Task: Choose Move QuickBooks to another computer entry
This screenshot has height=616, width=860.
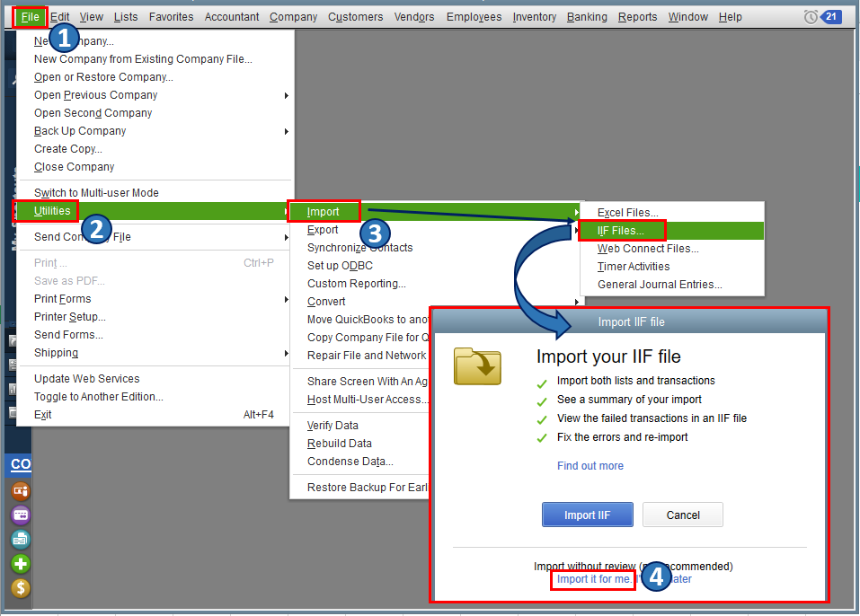Action: pos(368,320)
